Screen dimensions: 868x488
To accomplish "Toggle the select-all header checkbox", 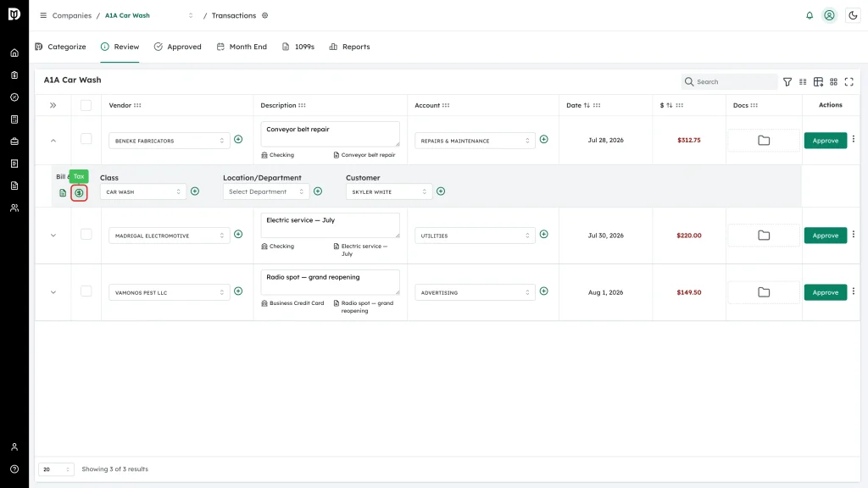I will (86, 105).
